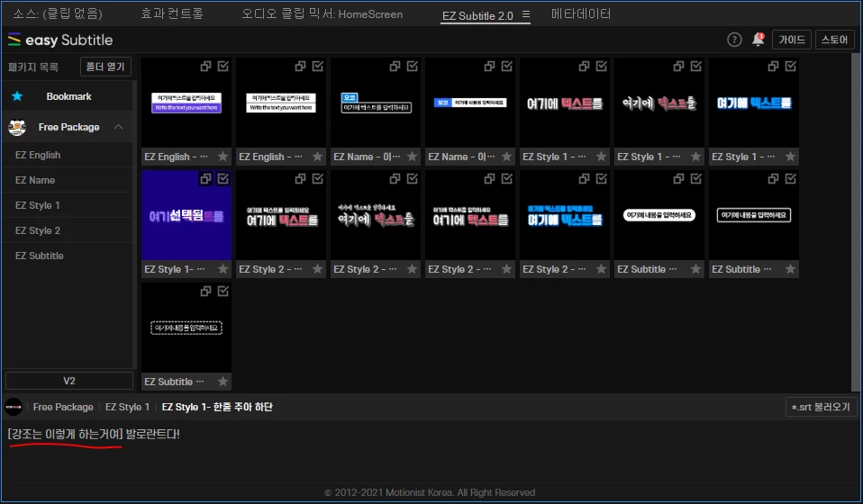Check the purple-bar EZ English preset checkbox
This screenshot has height=504, width=863.
[x=223, y=66]
